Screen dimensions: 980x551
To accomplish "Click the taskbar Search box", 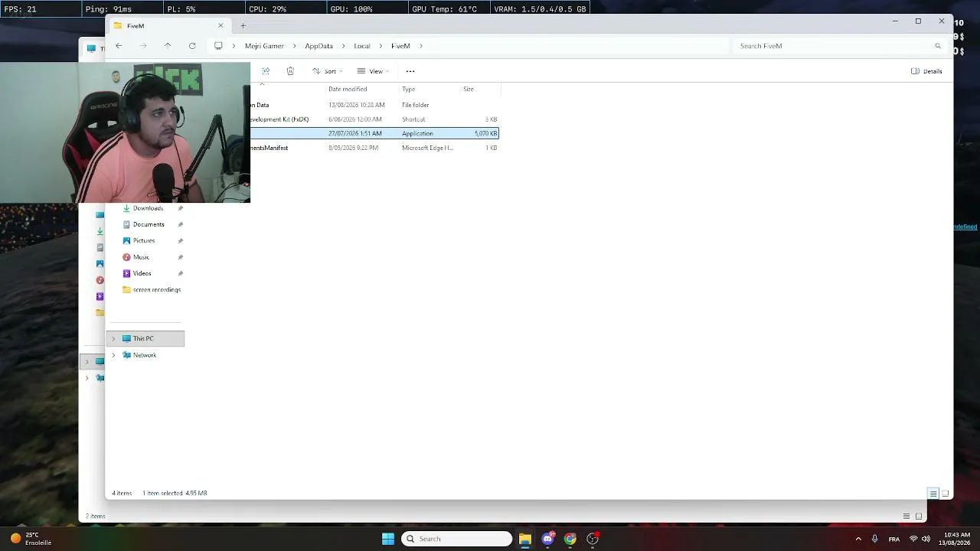I will tap(456, 539).
